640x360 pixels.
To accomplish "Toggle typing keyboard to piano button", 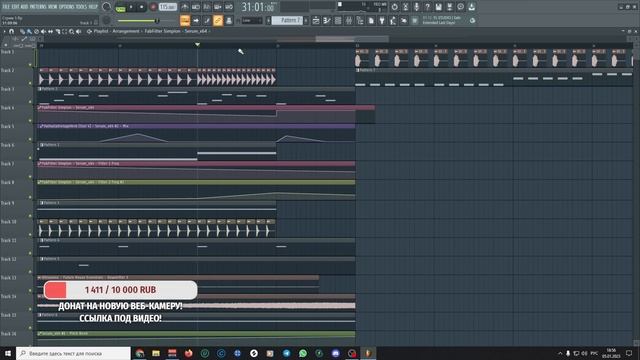I will click(x=185, y=20).
